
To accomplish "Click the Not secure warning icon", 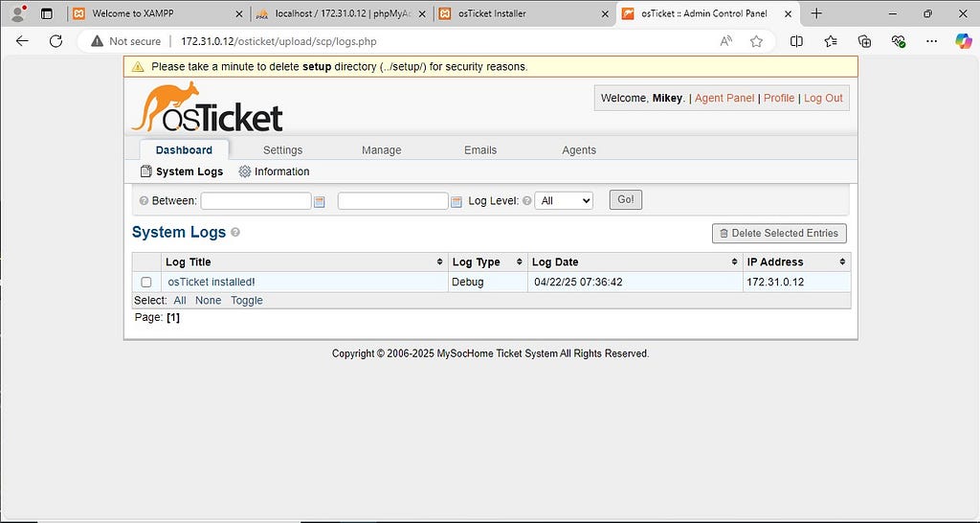I will coord(97,41).
